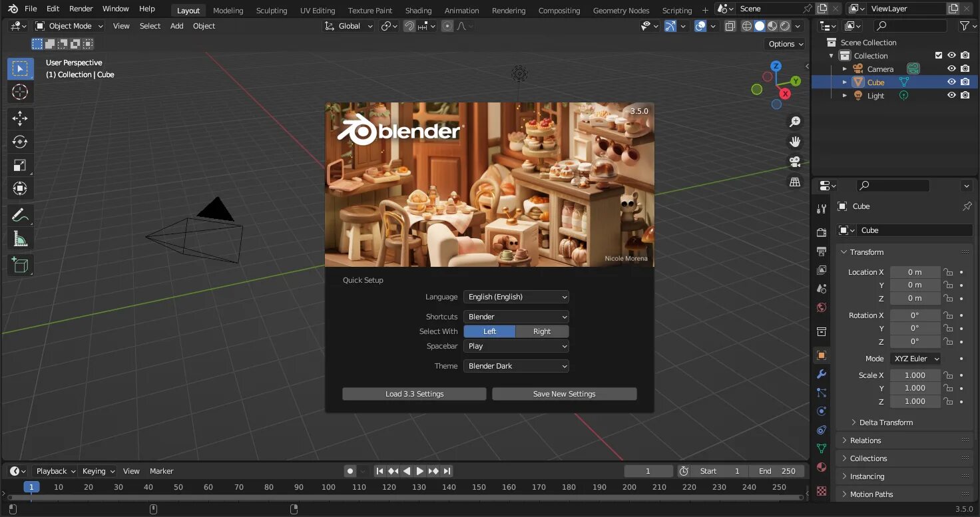The width and height of the screenshot is (980, 517).
Task: Select the Cursor tool
Action: tap(20, 92)
